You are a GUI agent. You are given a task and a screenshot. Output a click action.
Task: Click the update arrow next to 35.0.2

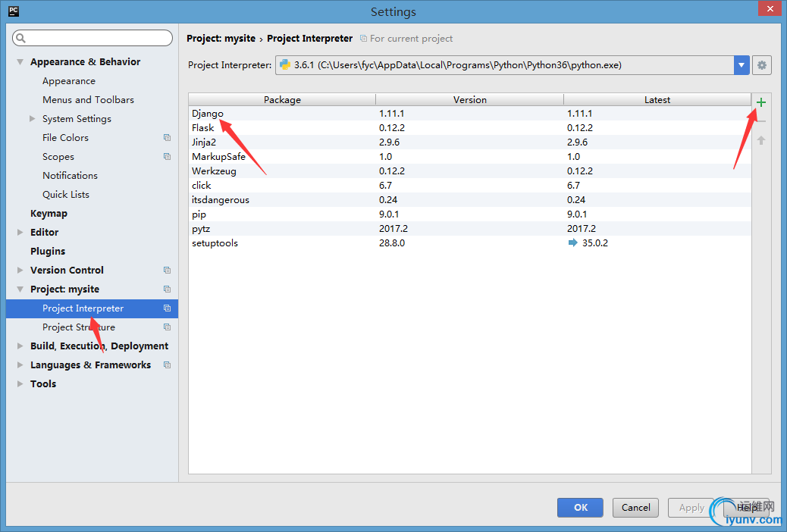(x=572, y=243)
